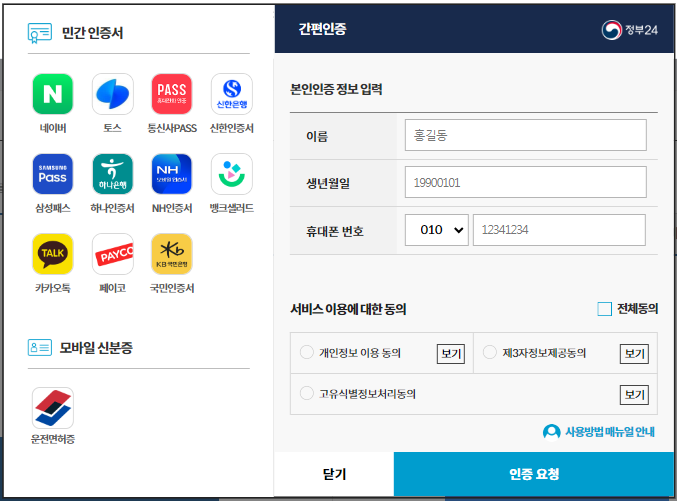Submit with the 인증 요청 button
Image resolution: width=677 pixels, height=501 pixels.
point(534,474)
